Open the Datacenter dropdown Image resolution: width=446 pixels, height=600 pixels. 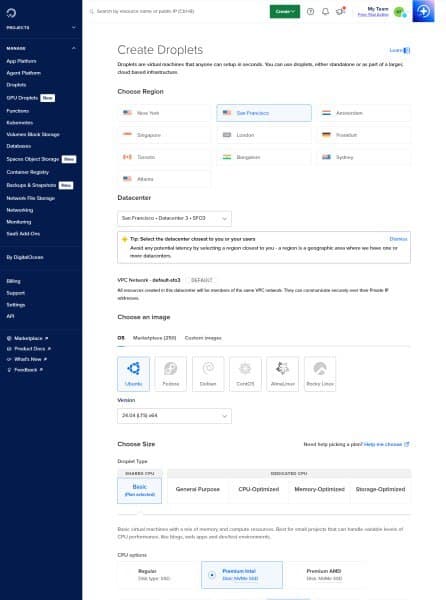coord(174,218)
